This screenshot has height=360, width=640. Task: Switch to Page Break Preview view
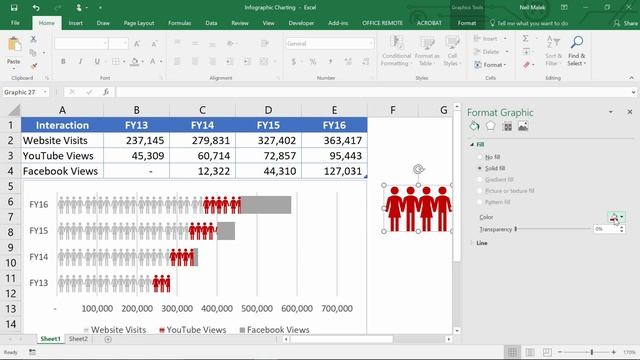tap(547, 352)
